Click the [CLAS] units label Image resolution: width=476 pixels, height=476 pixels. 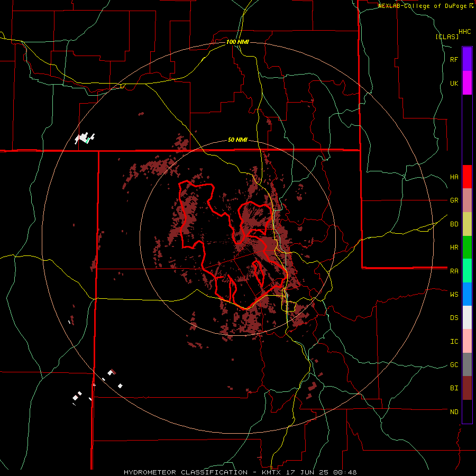point(447,36)
